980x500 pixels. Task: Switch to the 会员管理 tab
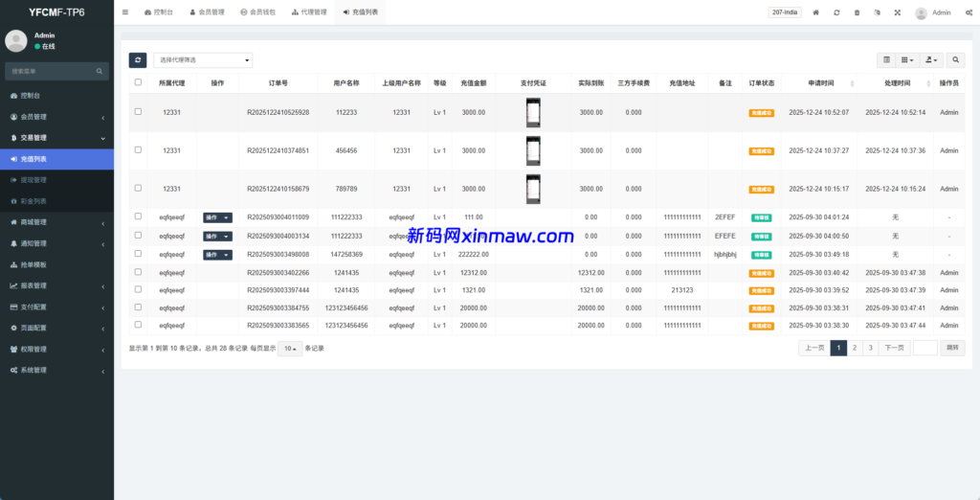click(x=207, y=12)
